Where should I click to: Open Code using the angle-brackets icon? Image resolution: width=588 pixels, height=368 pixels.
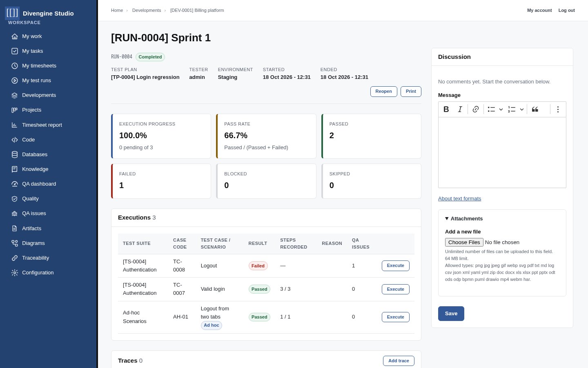pos(15,140)
